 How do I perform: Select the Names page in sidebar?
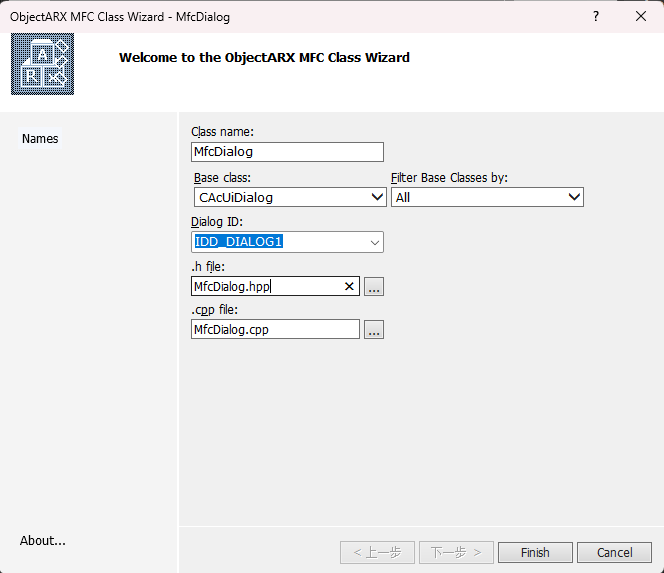(40, 139)
